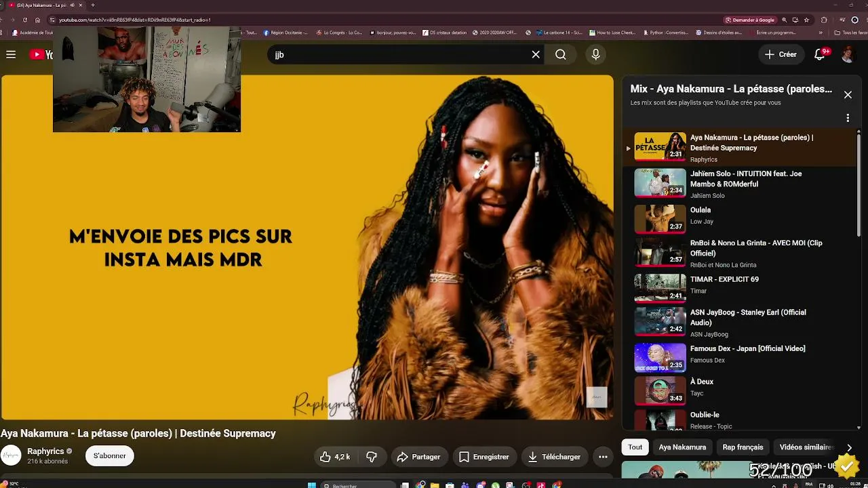Open the notifications bell
Viewport: 868px width, 488px height.
pos(819,54)
